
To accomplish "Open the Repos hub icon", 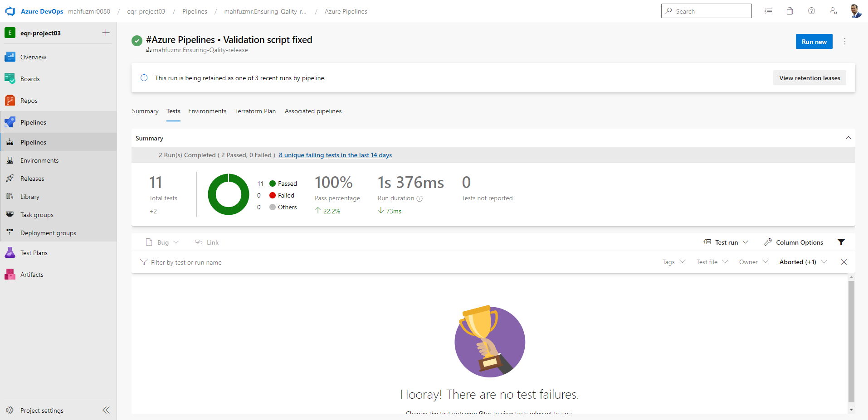I will tap(10, 101).
